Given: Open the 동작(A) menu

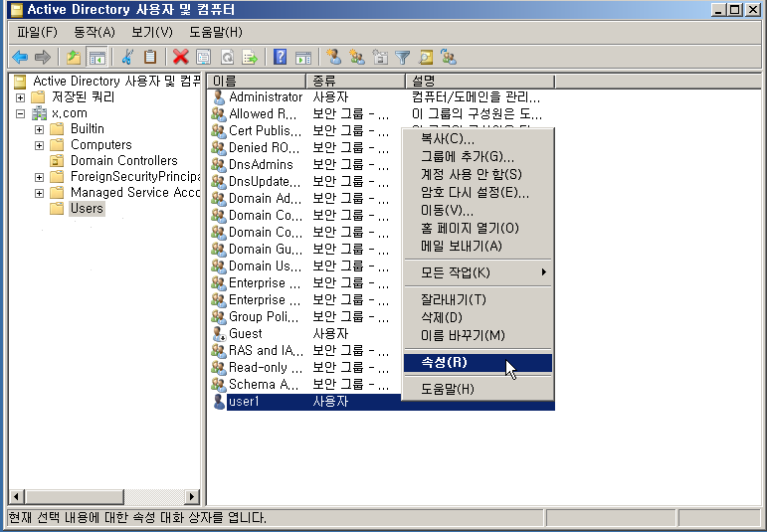Looking at the screenshot, I should tap(94, 32).
